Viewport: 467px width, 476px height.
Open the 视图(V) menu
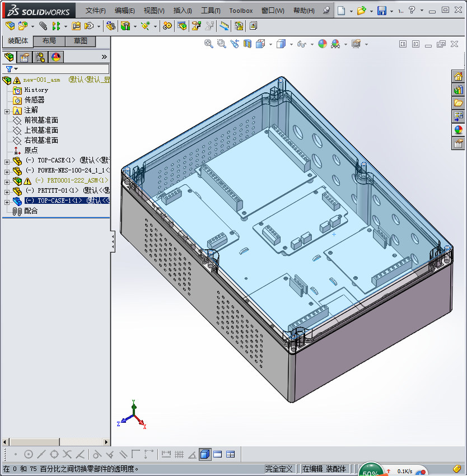(x=154, y=11)
